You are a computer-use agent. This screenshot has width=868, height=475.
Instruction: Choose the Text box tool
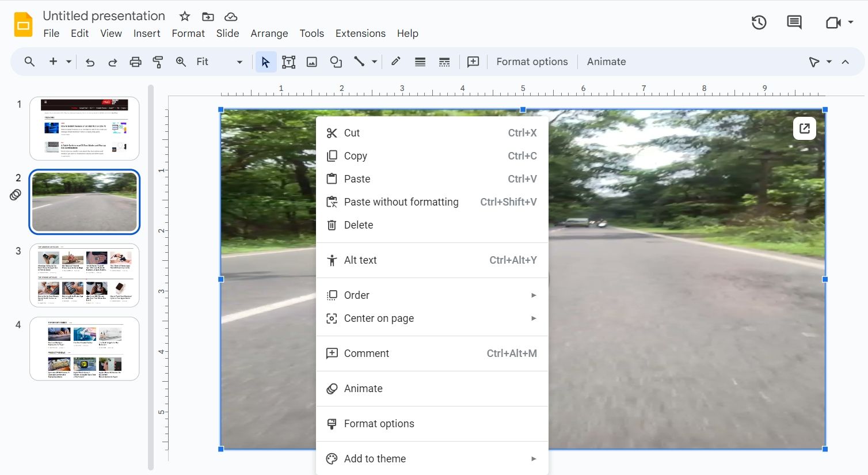pos(288,61)
